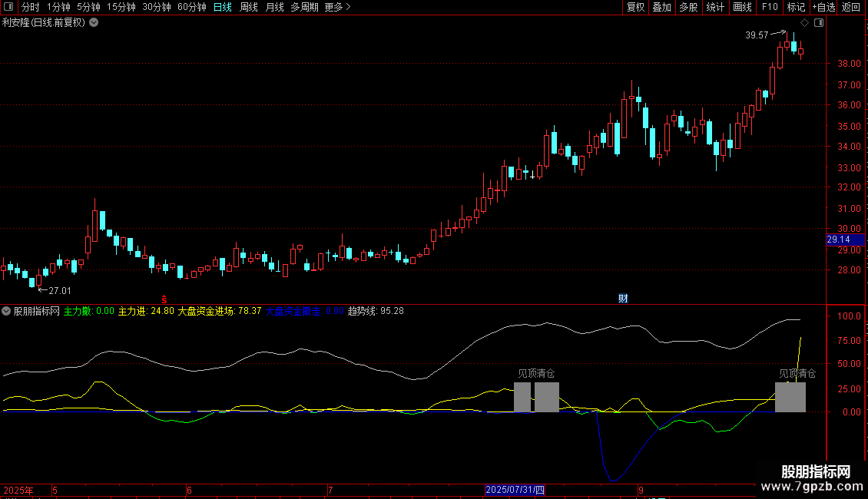This screenshot has width=868, height=499.
Task: Click the 39.57 high price label
Action: 757,35
